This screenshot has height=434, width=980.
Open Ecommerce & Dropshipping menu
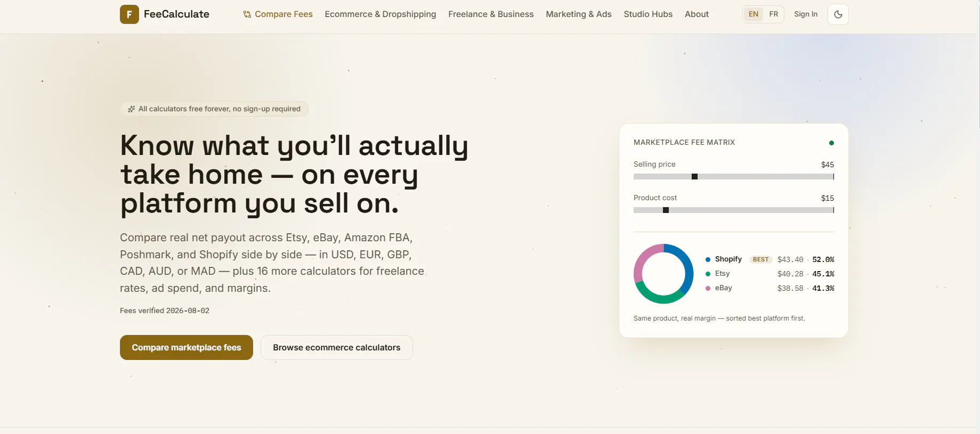380,14
